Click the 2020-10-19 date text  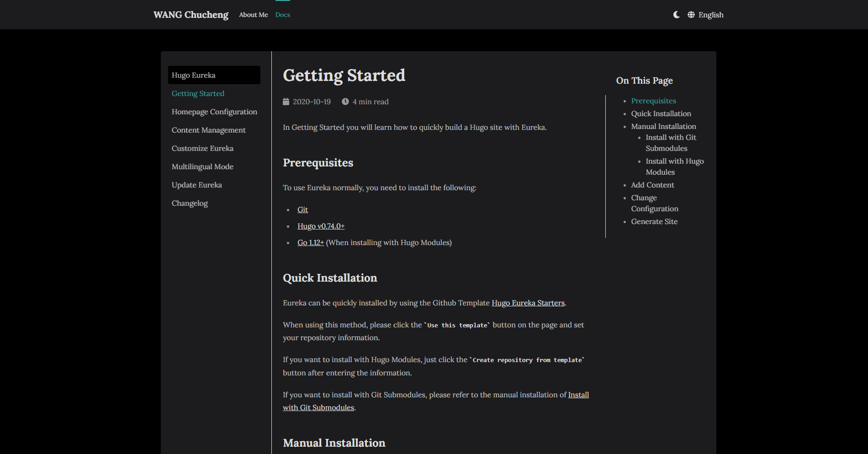point(312,101)
